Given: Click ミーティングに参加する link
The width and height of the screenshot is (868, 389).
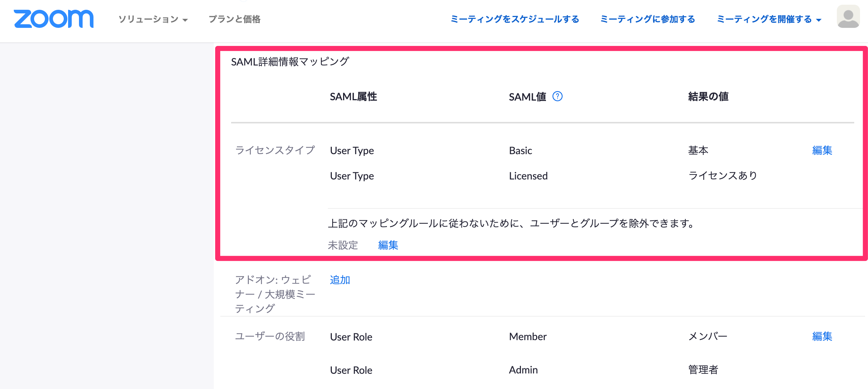Looking at the screenshot, I should pyautogui.click(x=648, y=19).
